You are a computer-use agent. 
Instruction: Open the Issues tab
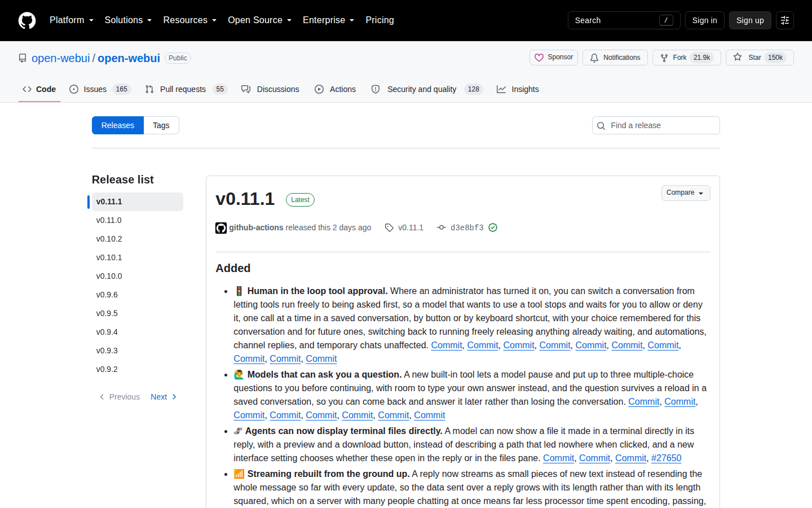point(100,89)
